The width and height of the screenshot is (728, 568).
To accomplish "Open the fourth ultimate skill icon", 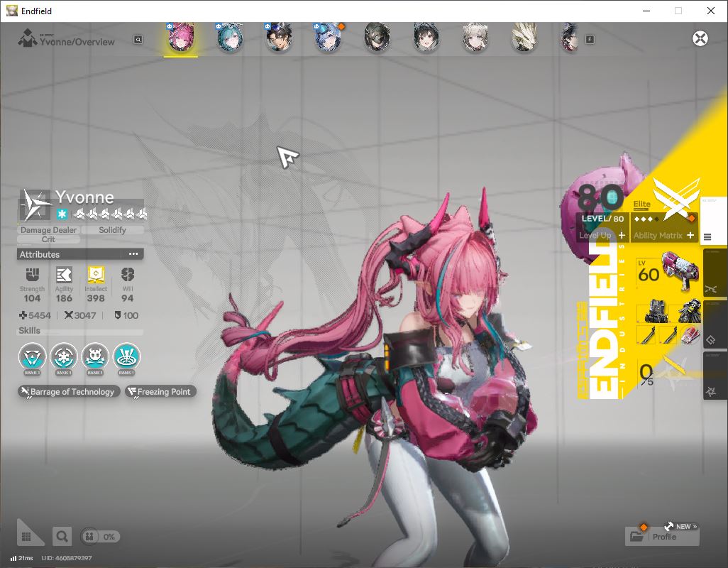I will (x=126, y=357).
